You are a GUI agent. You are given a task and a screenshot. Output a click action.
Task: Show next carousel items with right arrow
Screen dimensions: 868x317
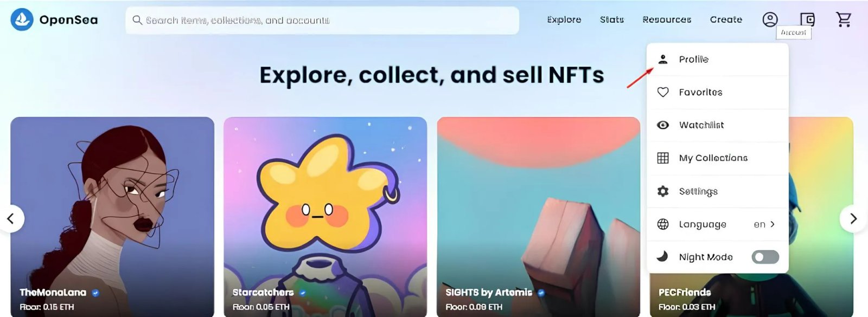point(853,218)
